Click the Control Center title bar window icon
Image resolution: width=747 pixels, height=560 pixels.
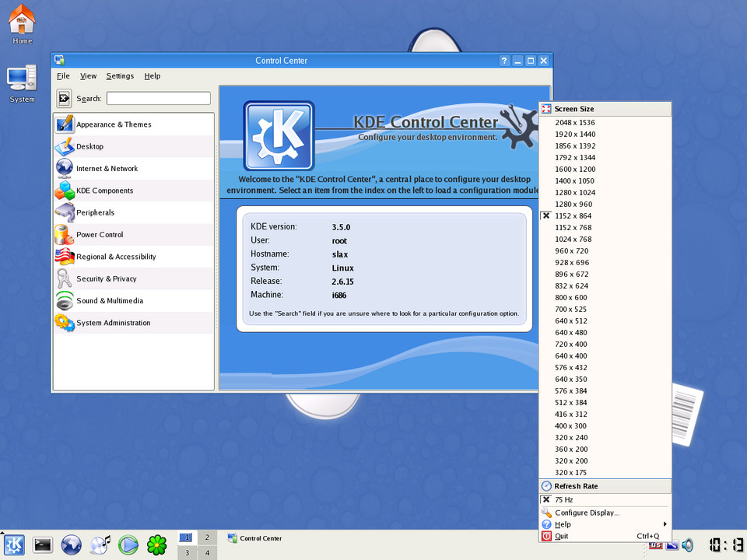point(60,61)
